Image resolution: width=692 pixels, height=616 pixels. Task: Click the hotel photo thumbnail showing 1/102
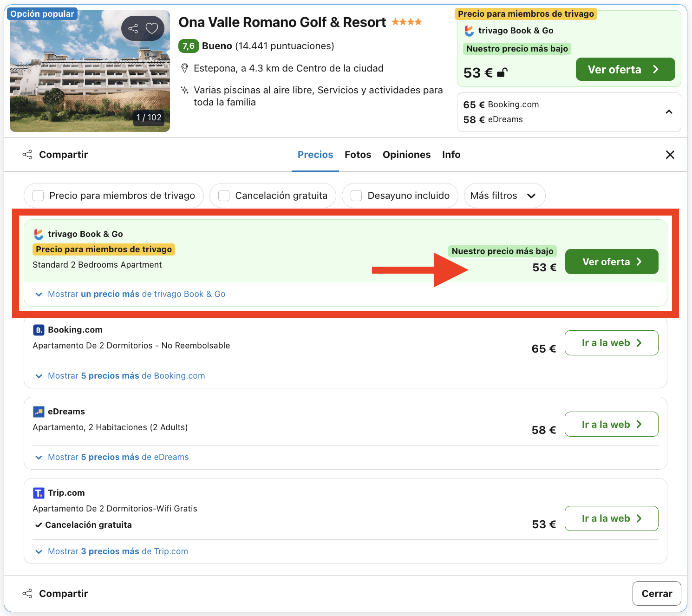click(x=90, y=71)
